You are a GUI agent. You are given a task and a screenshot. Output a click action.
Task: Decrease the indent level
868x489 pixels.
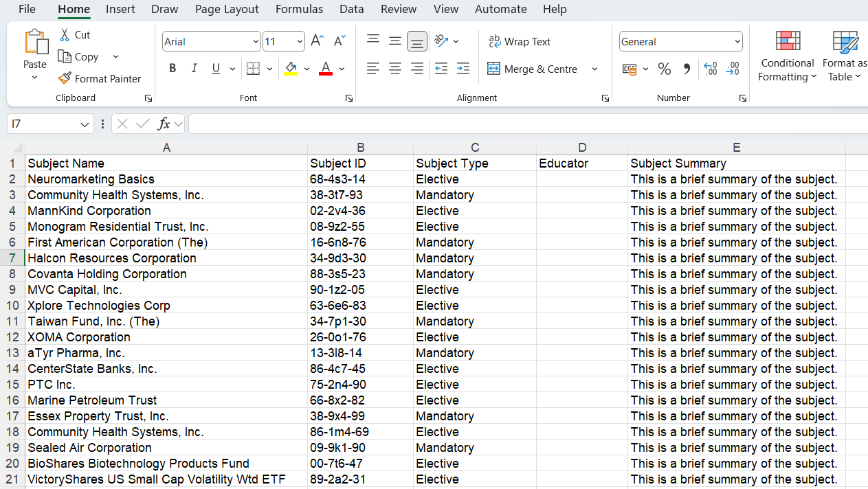click(x=441, y=69)
